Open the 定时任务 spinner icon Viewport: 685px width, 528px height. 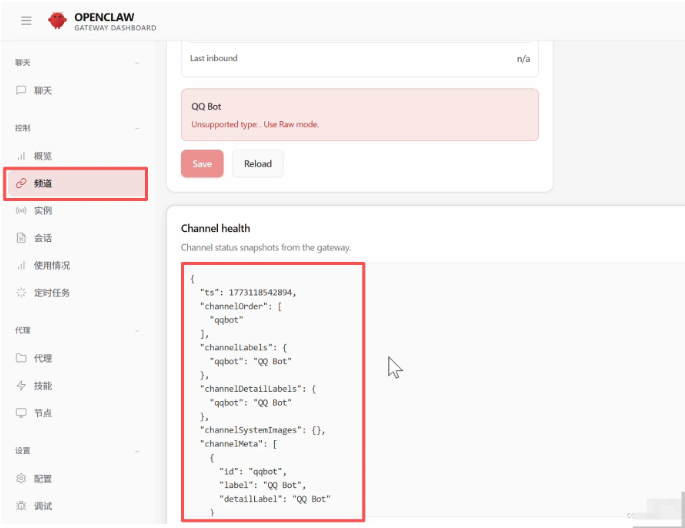(x=21, y=293)
